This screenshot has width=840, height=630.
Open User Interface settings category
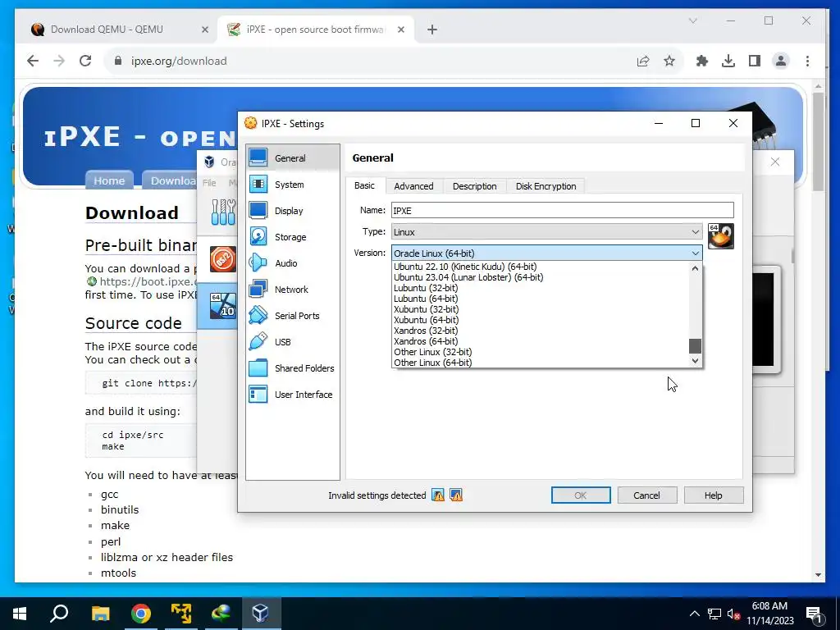click(x=293, y=395)
